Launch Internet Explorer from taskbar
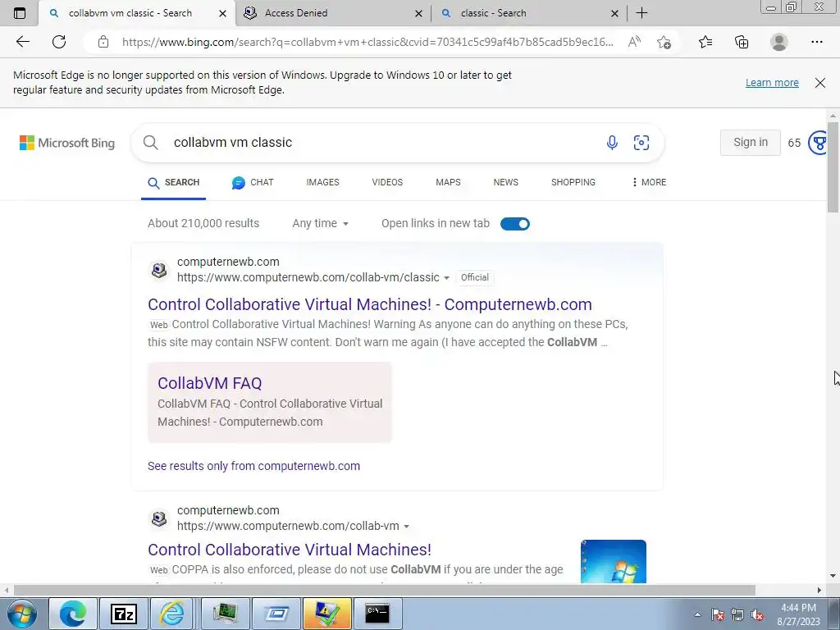Image resolution: width=840 pixels, height=630 pixels. click(172, 614)
